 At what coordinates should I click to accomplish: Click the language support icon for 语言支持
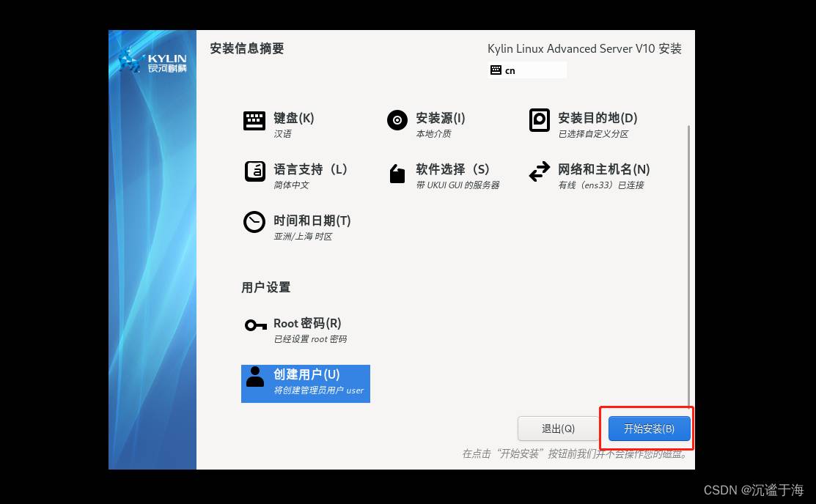point(254,172)
